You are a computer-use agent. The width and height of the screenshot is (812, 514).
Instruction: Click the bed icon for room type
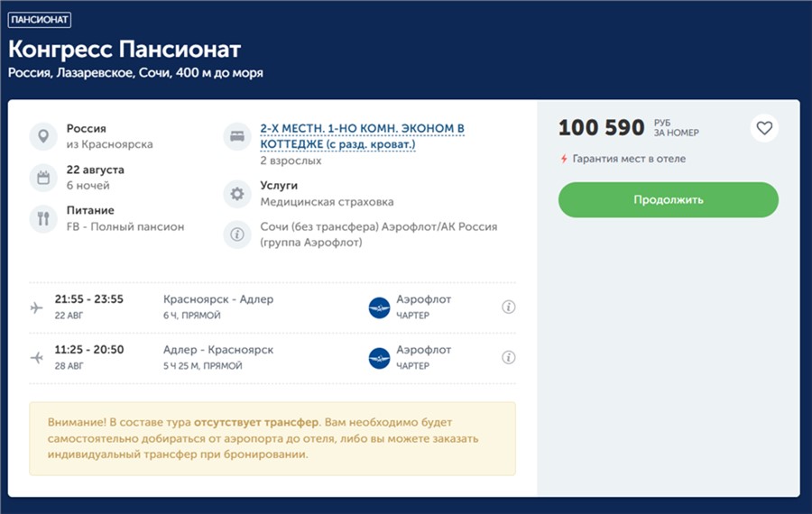pyautogui.click(x=237, y=137)
